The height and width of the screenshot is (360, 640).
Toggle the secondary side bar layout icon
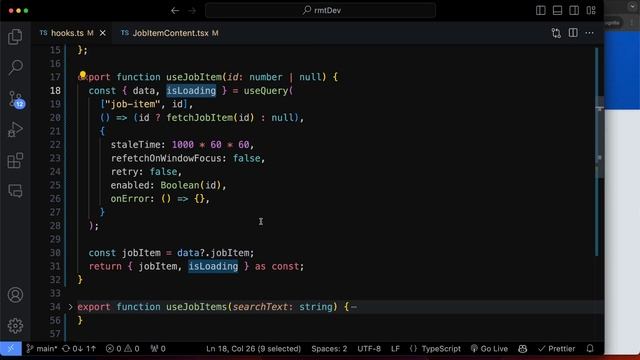coord(574,11)
